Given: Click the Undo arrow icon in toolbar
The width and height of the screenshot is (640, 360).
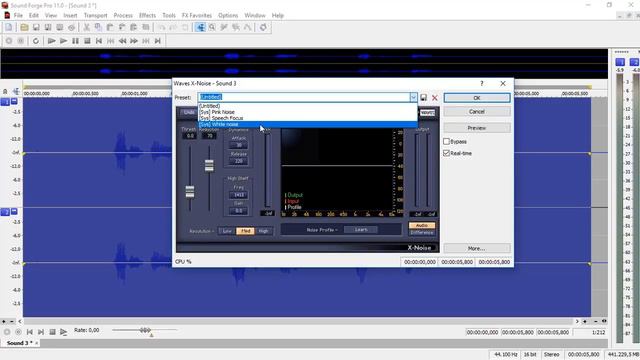Looking at the screenshot, I should coord(162,27).
